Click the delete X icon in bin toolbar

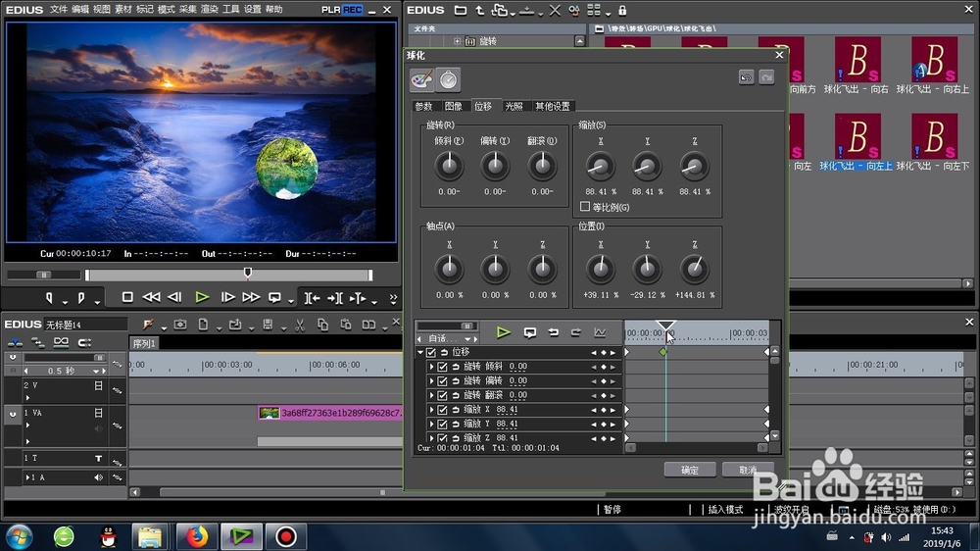[x=555, y=11]
